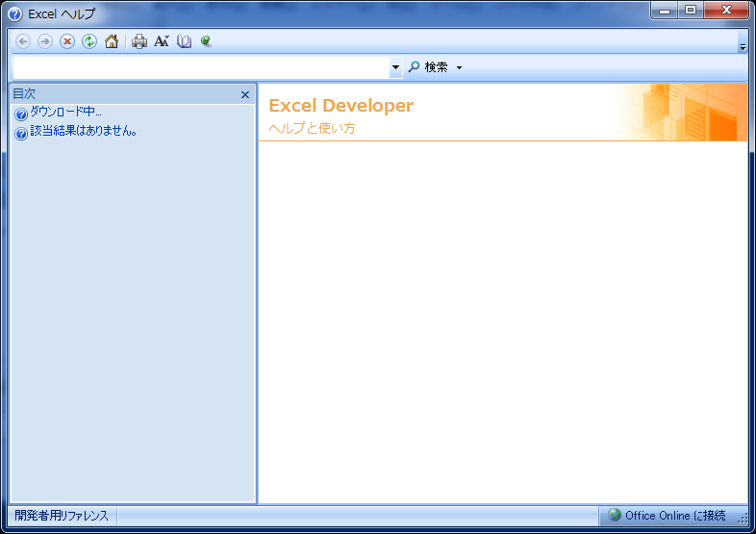Click 開発者用リファレンス in status bar
This screenshot has height=534, width=756.
tap(62, 516)
